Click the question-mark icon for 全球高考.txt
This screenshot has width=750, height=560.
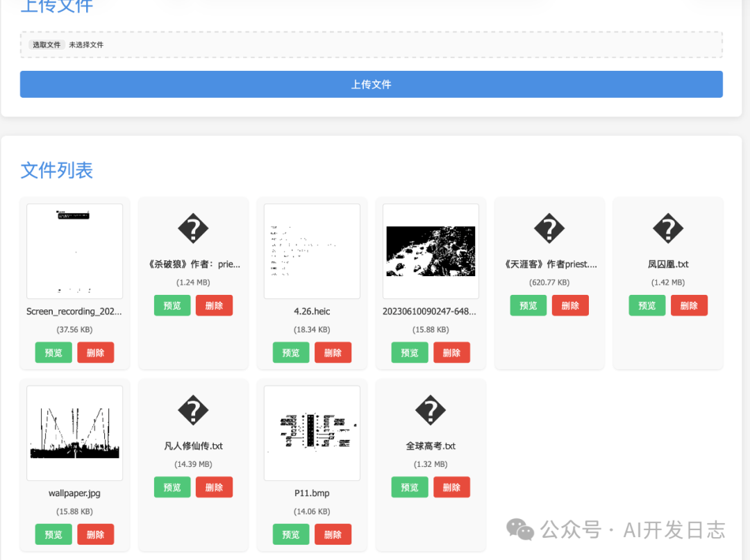pos(431,410)
